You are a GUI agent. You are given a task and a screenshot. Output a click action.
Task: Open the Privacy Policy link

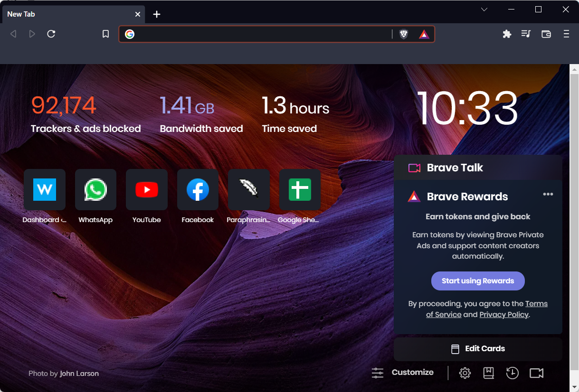click(x=504, y=315)
